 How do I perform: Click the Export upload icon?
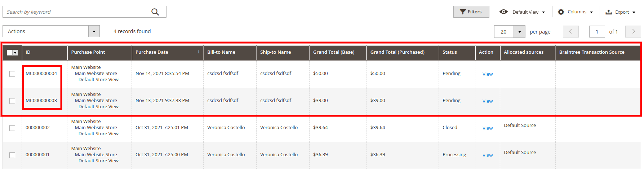click(609, 12)
